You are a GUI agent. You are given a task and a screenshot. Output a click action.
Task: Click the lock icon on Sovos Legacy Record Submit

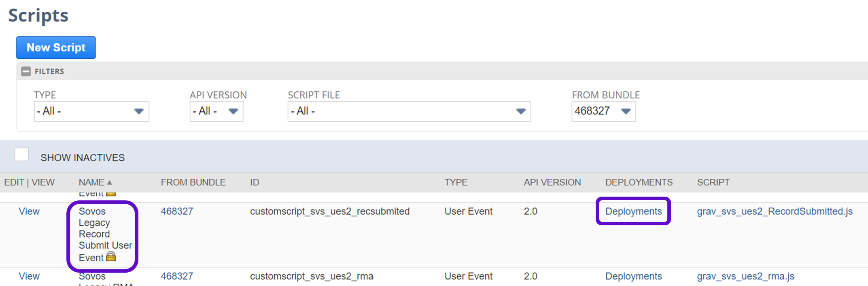pos(111,257)
